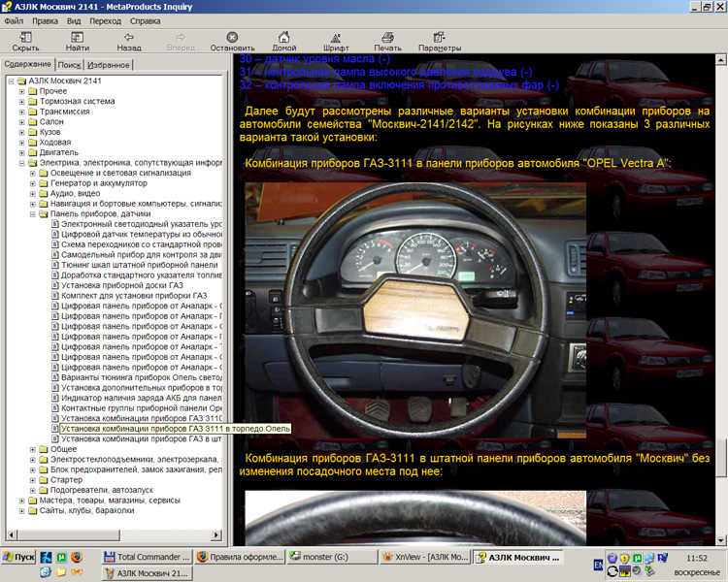Switch to monster (G:) taskbar button
The width and height of the screenshot is (728, 582).
point(332,557)
